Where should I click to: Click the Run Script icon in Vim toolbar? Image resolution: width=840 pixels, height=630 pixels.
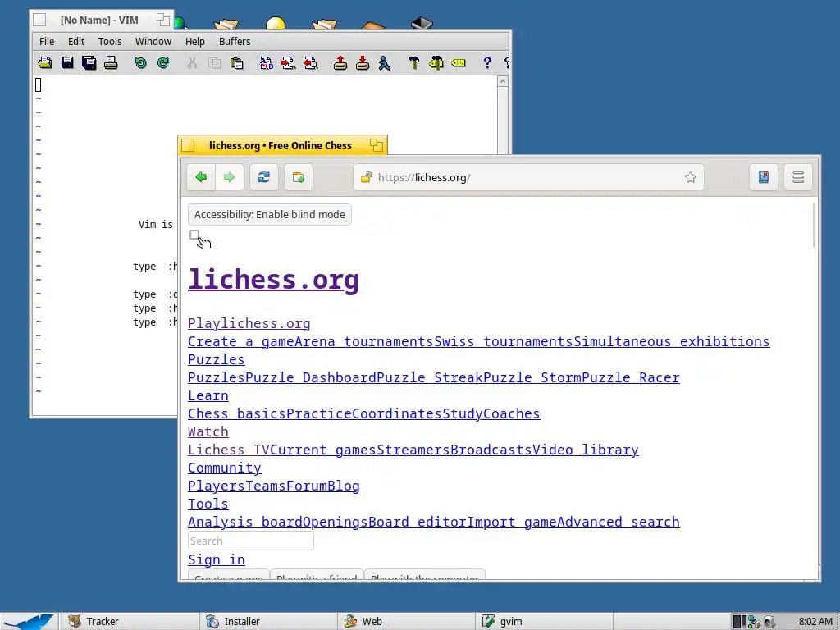384,63
